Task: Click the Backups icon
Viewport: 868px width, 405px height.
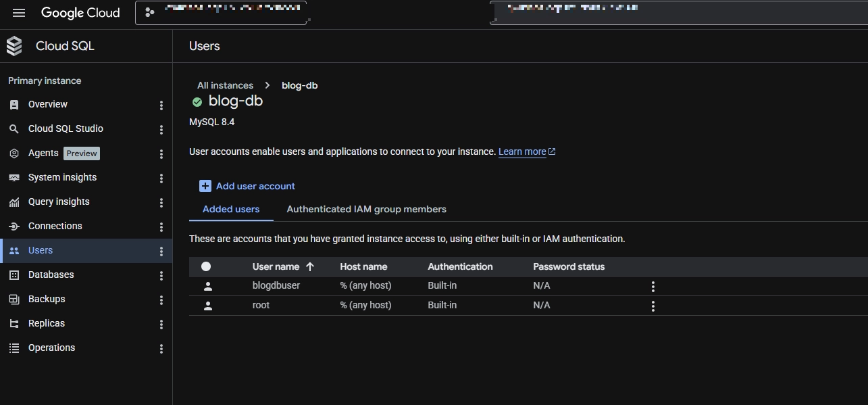Action: tap(14, 300)
